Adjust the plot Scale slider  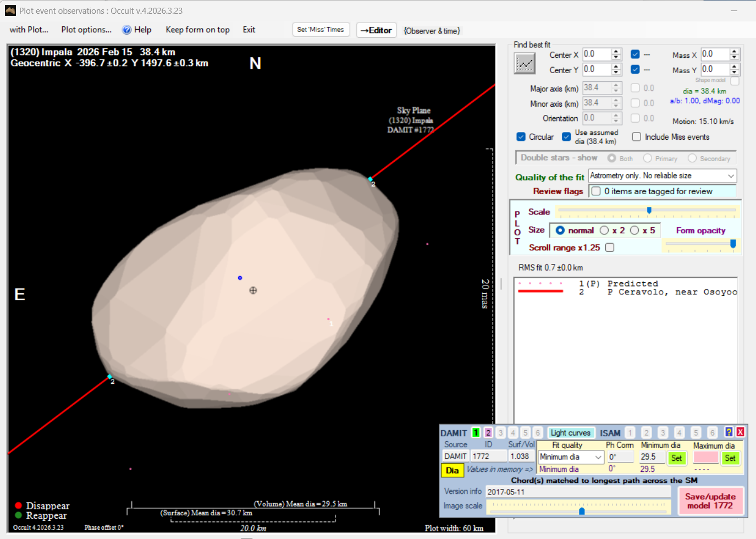click(x=649, y=211)
